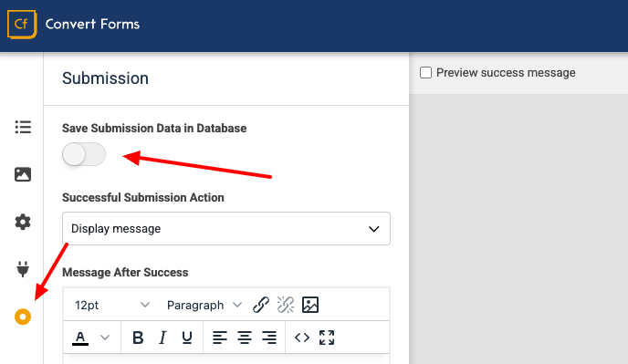Viewport: 628px width, 364px height.
Task: Toggle bold formatting
Action: click(138, 338)
